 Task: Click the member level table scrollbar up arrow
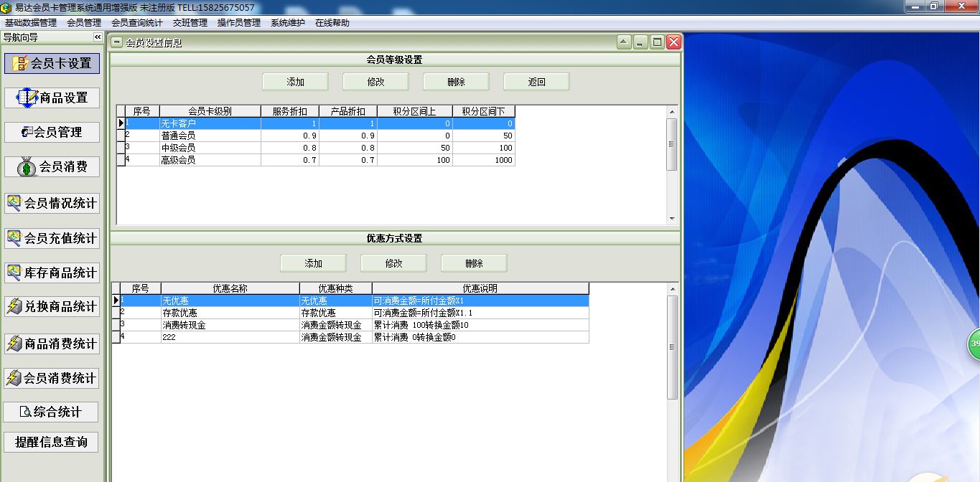tap(672, 111)
